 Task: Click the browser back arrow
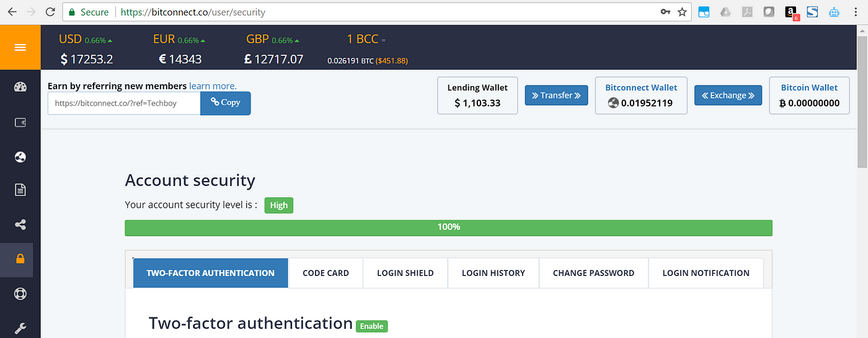(11, 12)
